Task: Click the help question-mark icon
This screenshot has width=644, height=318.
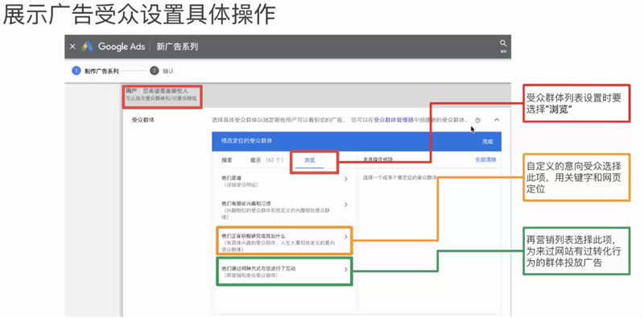Action: click(477, 121)
